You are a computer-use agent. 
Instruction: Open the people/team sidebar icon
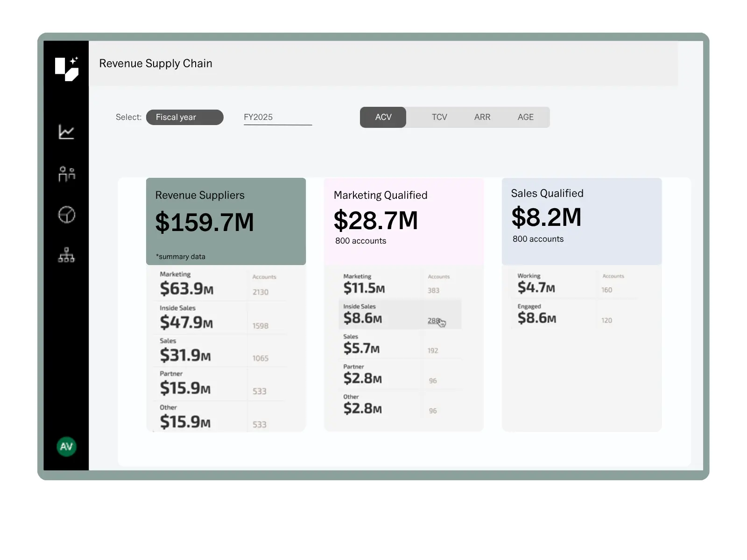66,174
